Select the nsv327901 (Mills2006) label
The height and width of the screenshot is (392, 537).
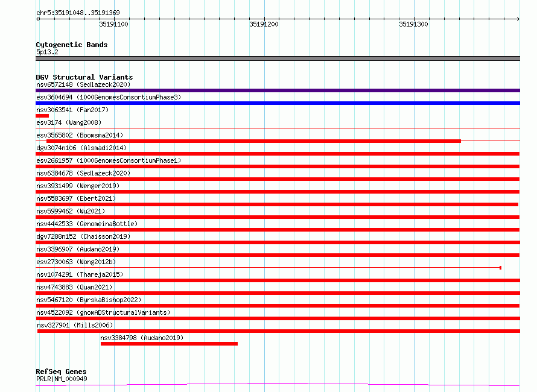click(x=75, y=325)
